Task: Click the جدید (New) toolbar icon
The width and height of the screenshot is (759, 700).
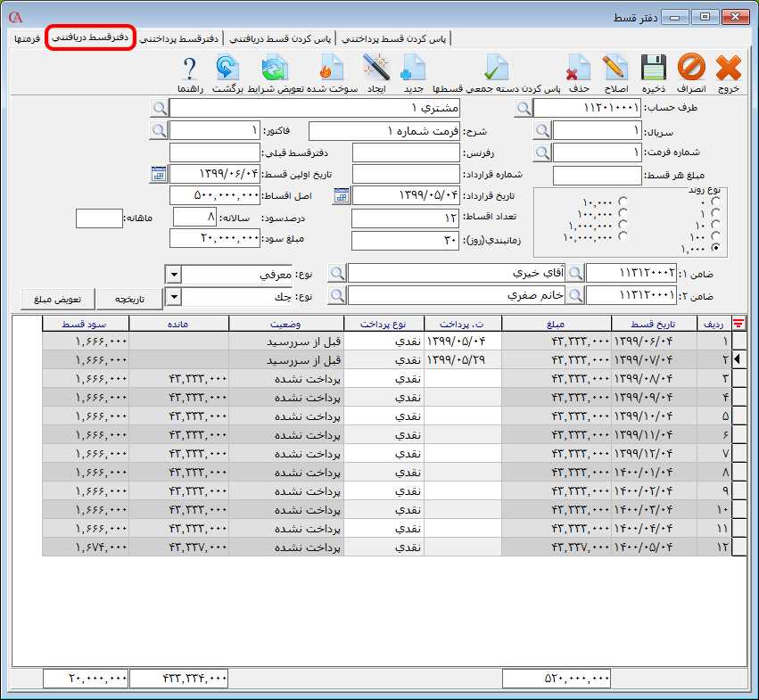Action: 414,68
